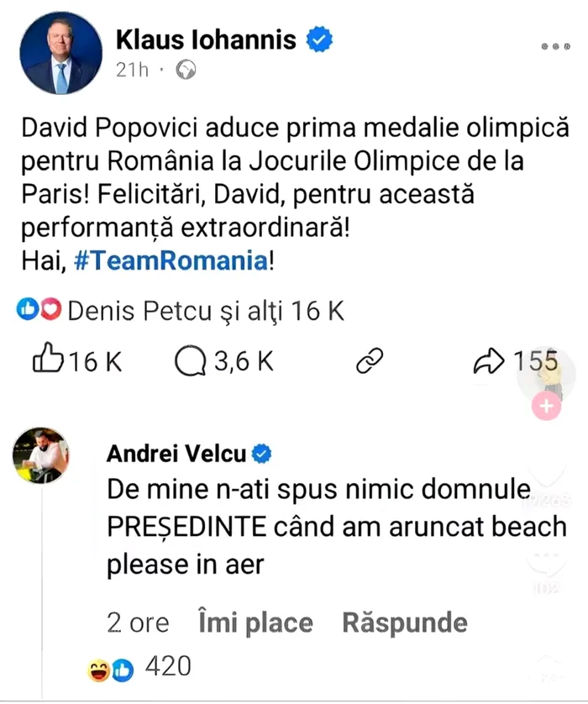Open Klaus Iohannis's profile picture
The height and width of the screenshot is (704, 588).
[x=60, y=52]
